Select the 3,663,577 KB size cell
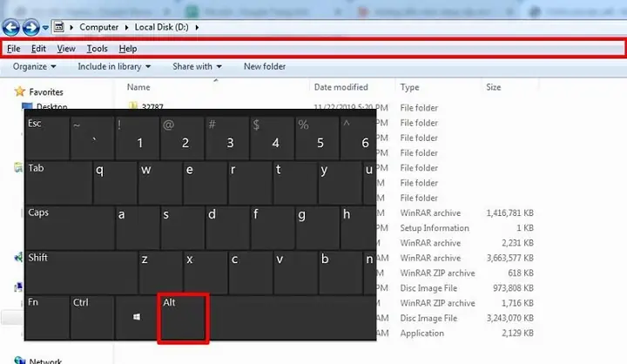Image resolution: width=627 pixels, height=364 pixels. 509,258
